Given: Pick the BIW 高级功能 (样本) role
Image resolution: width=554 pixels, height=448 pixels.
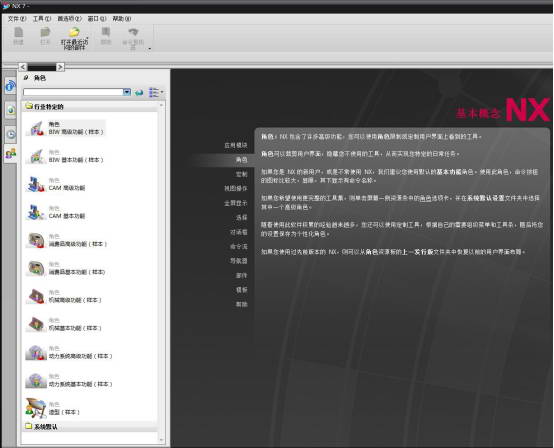Looking at the screenshot, I should (x=66, y=128).
